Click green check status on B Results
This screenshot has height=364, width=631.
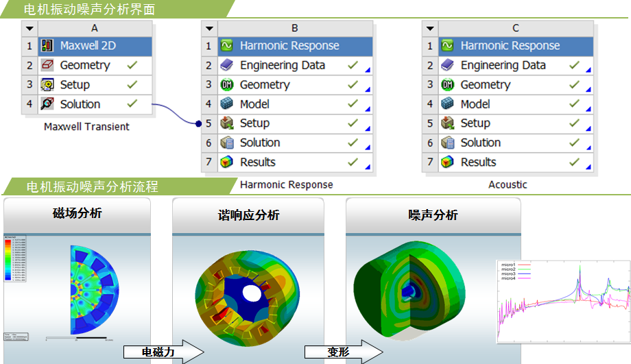click(353, 162)
